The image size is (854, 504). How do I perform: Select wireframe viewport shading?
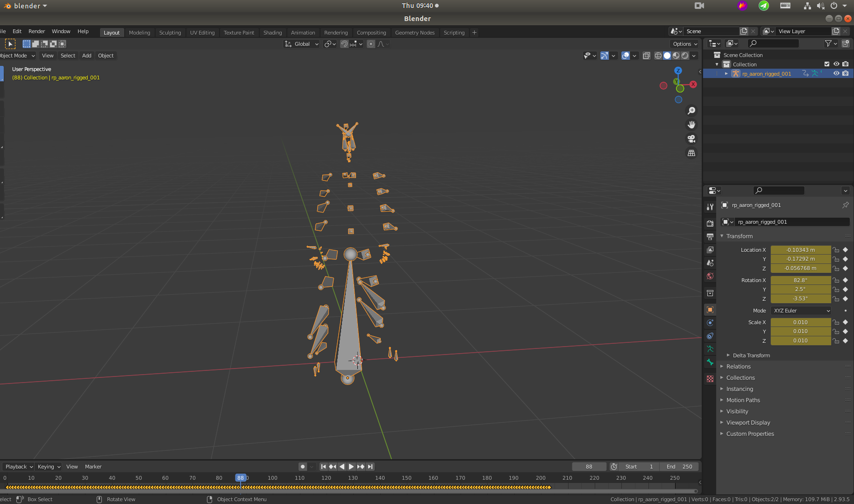(x=658, y=56)
